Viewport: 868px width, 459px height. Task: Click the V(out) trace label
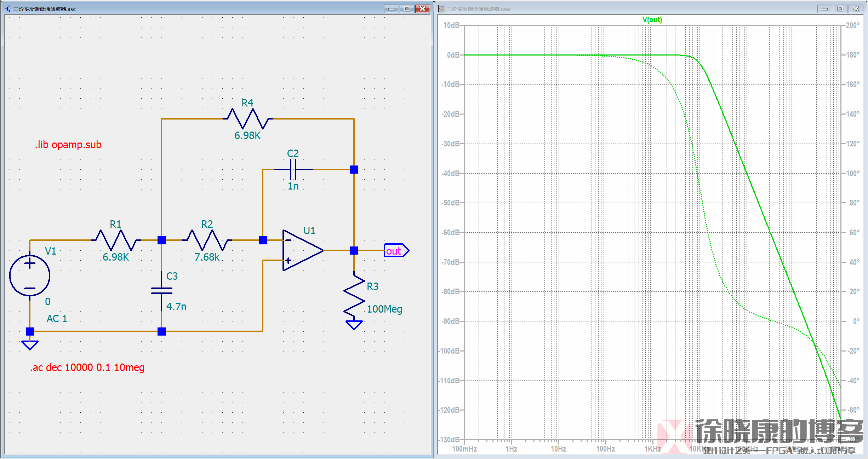pos(652,20)
